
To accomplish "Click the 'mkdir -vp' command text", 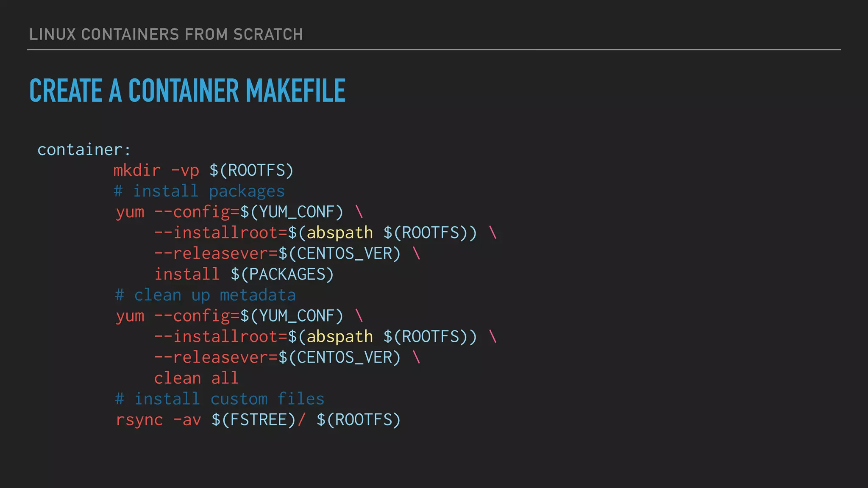I will coord(156,170).
